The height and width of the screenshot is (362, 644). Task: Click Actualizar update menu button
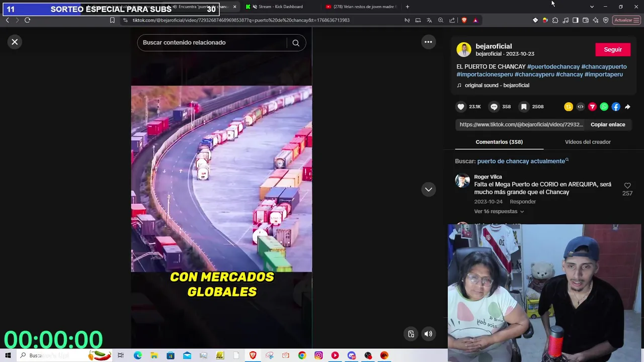click(x=626, y=20)
